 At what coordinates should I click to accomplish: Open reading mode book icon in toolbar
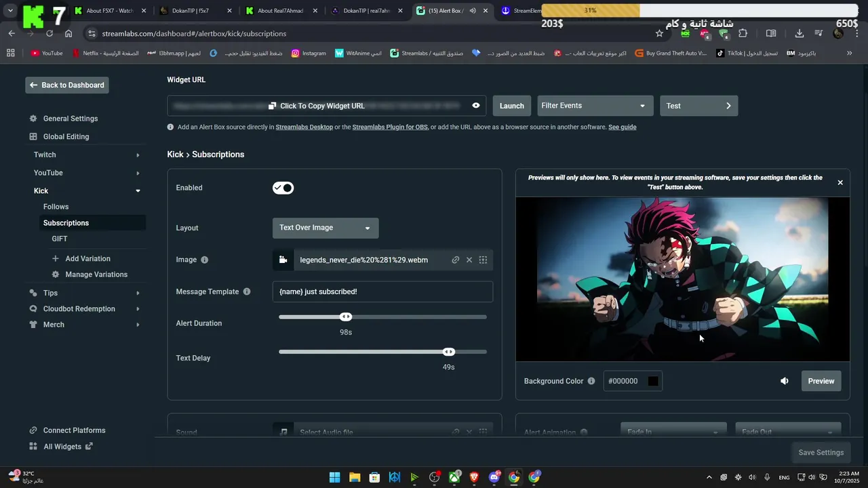(771, 33)
